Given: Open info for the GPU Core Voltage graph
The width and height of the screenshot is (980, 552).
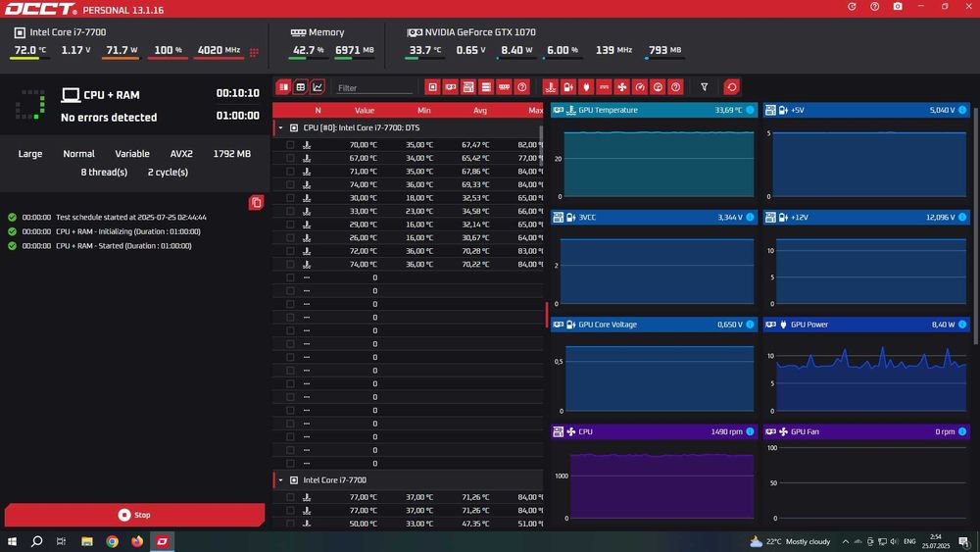Looking at the screenshot, I should click(x=750, y=325).
